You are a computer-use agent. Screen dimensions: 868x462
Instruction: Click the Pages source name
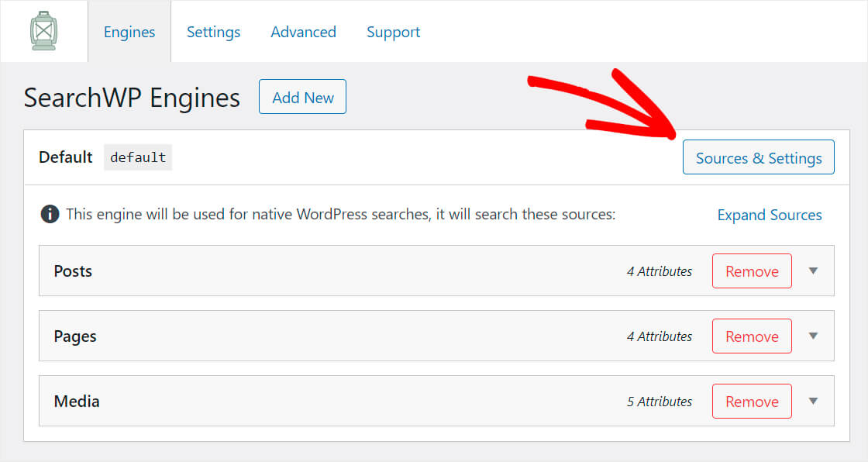pos(75,336)
